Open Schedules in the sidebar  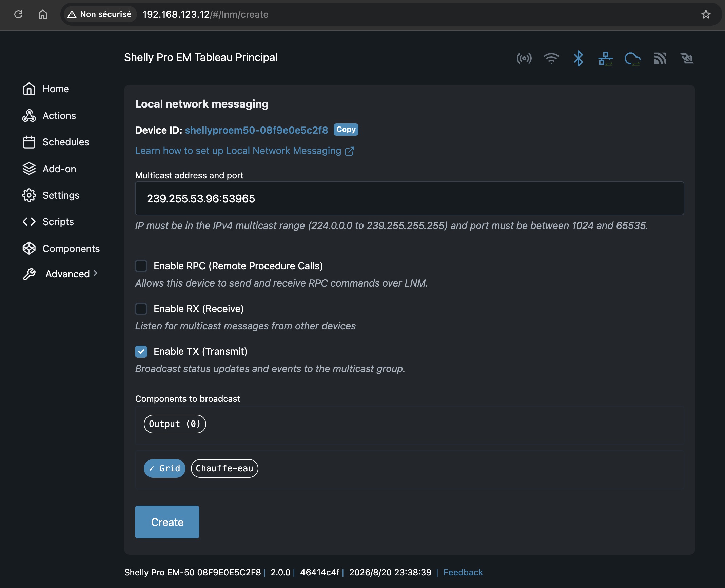[x=66, y=142]
